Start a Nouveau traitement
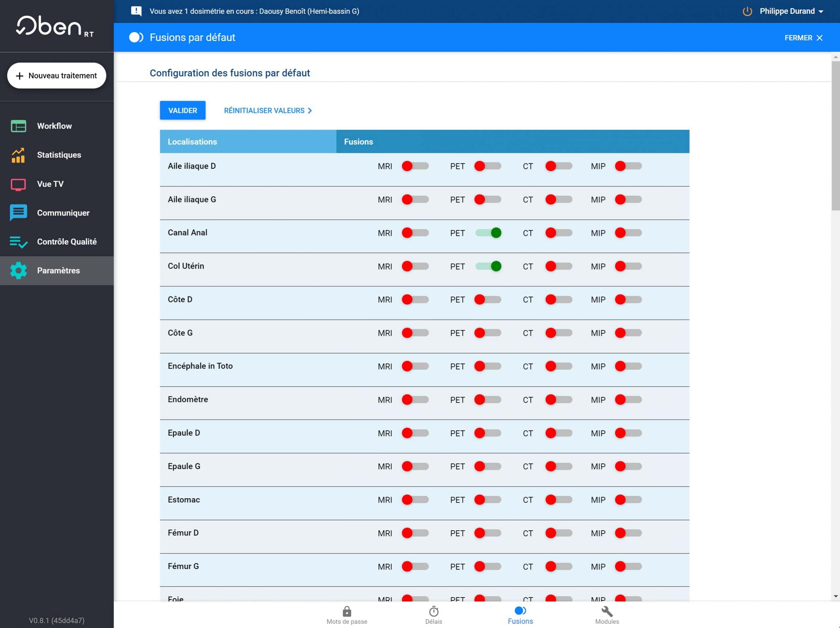This screenshot has height=628, width=840. pyautogui.click(x=56, y=75)
